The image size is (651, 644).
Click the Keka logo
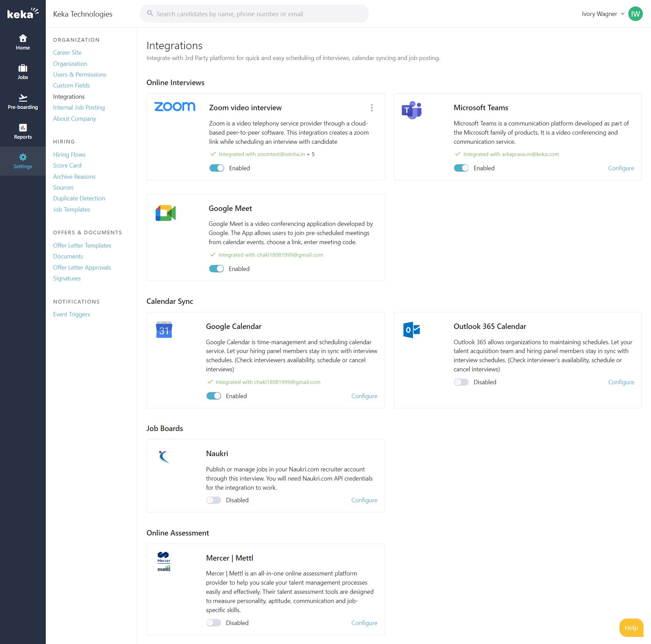[23, 13]
